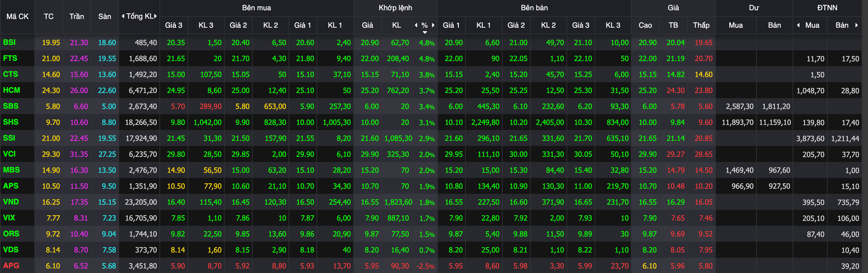Click the right arrow after ĐTNN Bán header

(x=856, y=25)
